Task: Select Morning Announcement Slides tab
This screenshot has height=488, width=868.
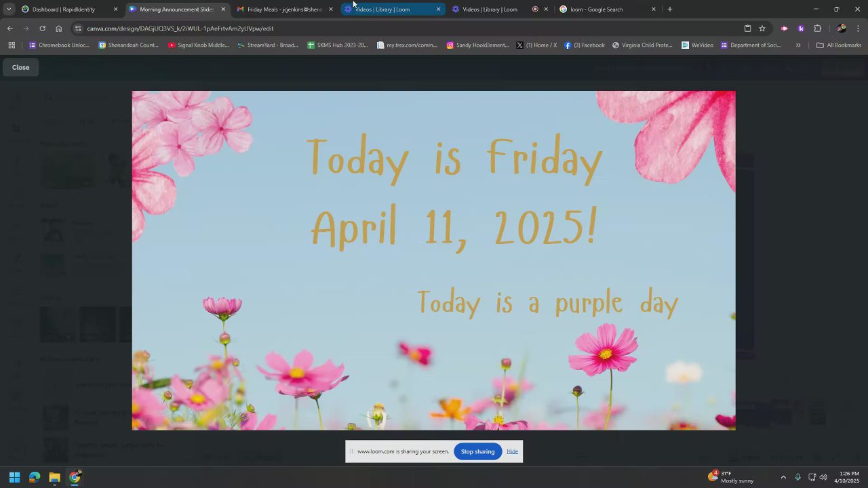Action: (176, 9)
